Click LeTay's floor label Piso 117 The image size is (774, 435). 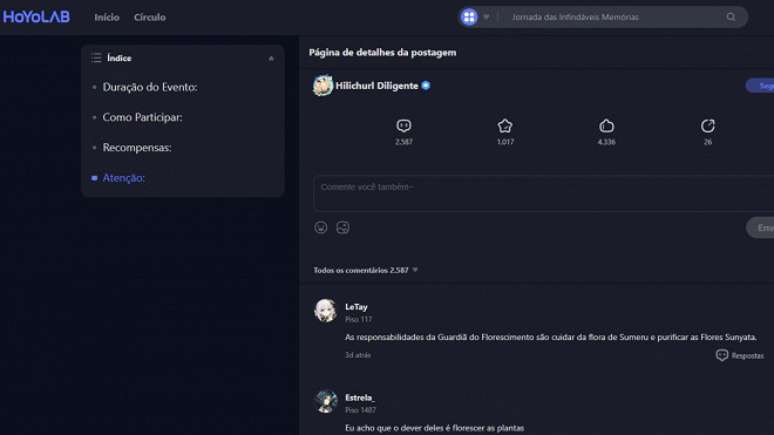point(358,319)
